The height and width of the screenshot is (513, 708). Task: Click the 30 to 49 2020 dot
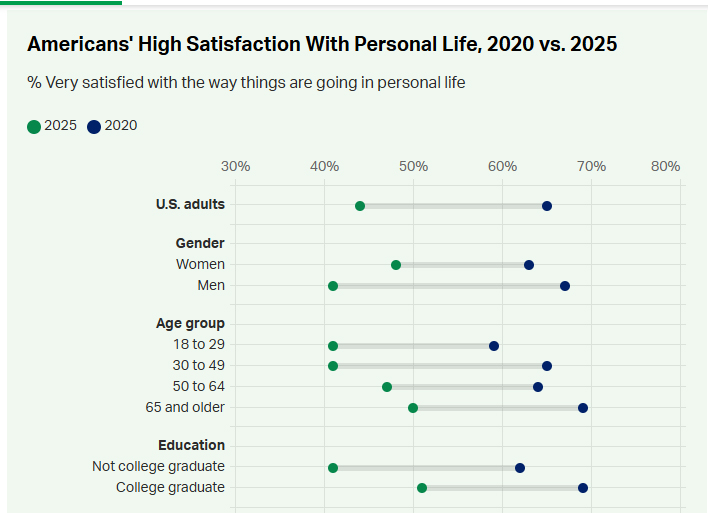547,366
